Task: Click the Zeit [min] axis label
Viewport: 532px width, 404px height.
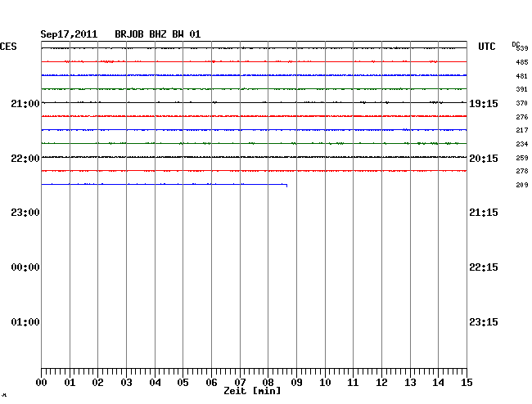Action: [x=252, y=391]
